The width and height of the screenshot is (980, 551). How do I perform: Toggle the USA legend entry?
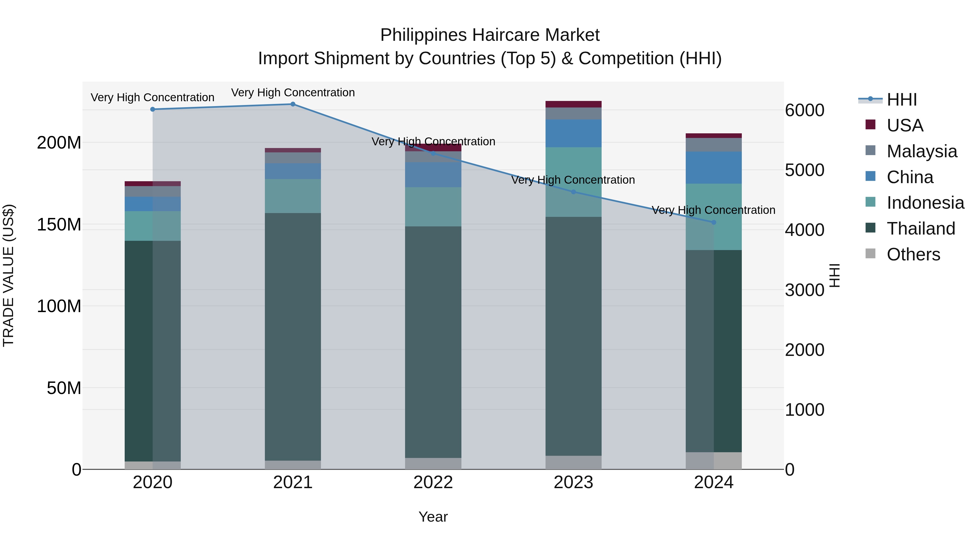(x=894, y=125)
